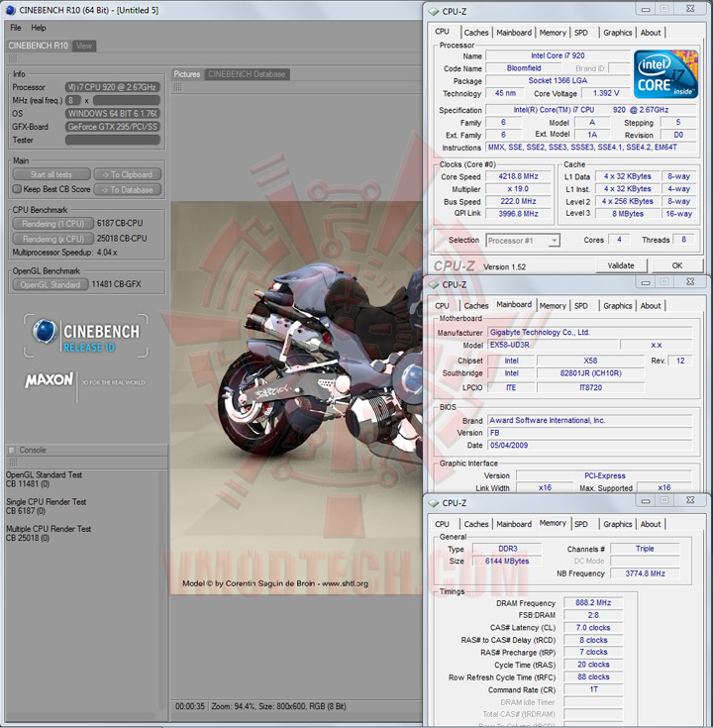Minimize the top CPU-Z window
This screenshot has width=713, height=728.
click(x=646, y=9)
